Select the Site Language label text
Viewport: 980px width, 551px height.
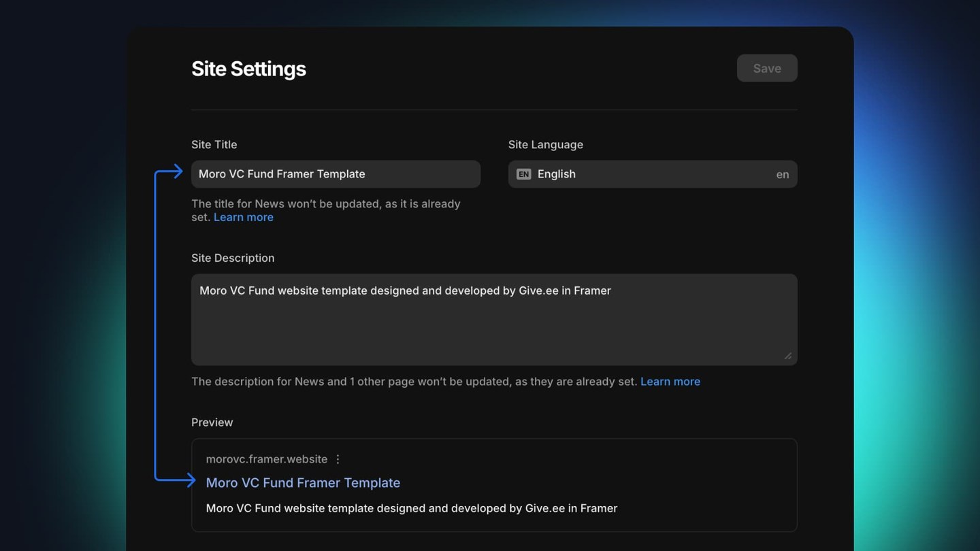545,144
